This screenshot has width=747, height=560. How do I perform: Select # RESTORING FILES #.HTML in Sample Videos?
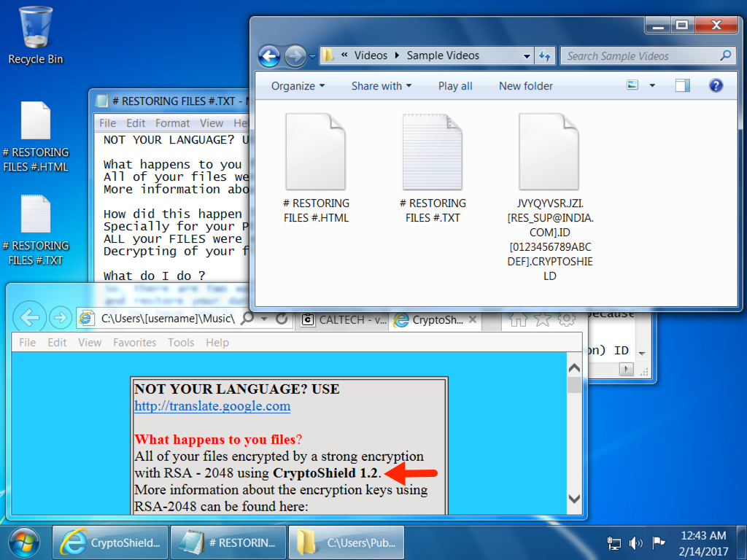(316, 168)
